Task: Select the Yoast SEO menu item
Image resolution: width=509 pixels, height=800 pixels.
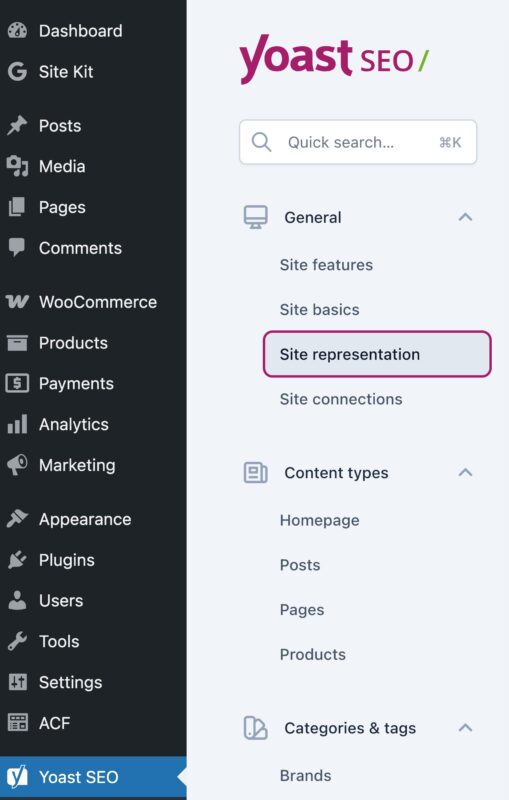Action: pos(93,777)
